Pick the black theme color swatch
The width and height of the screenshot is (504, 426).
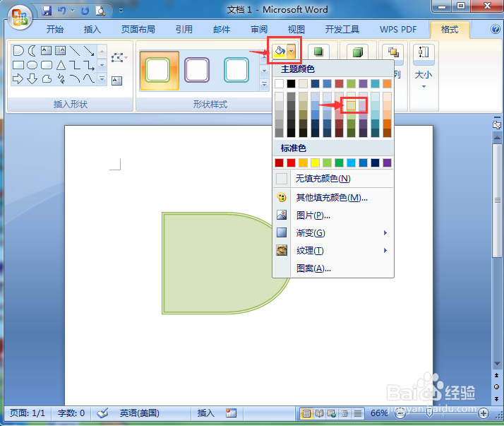coord(291,83)
